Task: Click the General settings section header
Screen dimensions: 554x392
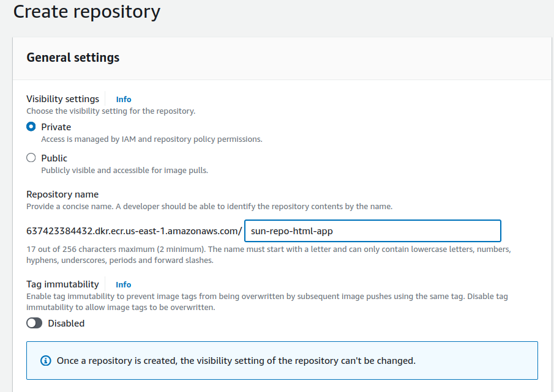Action: [73, 57]
